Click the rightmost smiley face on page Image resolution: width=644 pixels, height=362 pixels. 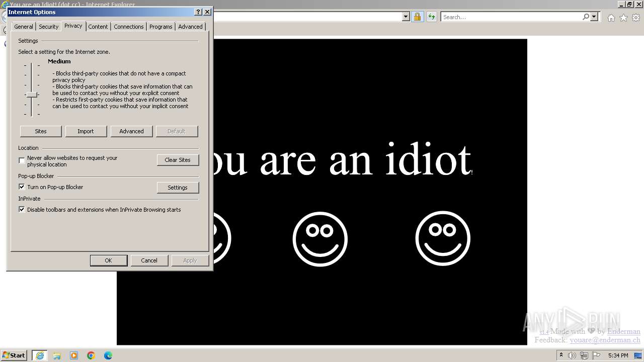click(443, 238)
